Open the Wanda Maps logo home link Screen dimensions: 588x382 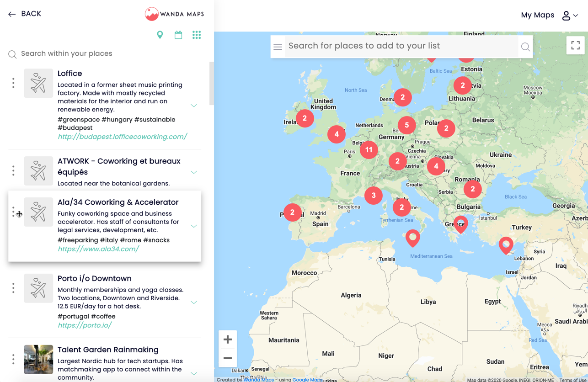click(174, 14)
